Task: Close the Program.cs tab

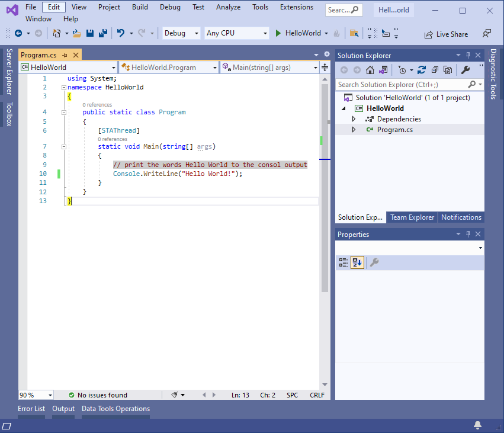Action: [x=76, y=55]
